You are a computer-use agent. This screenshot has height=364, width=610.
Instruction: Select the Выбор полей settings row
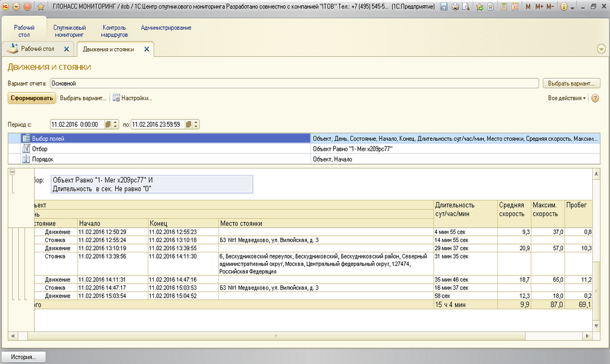[x=304, y=138]
